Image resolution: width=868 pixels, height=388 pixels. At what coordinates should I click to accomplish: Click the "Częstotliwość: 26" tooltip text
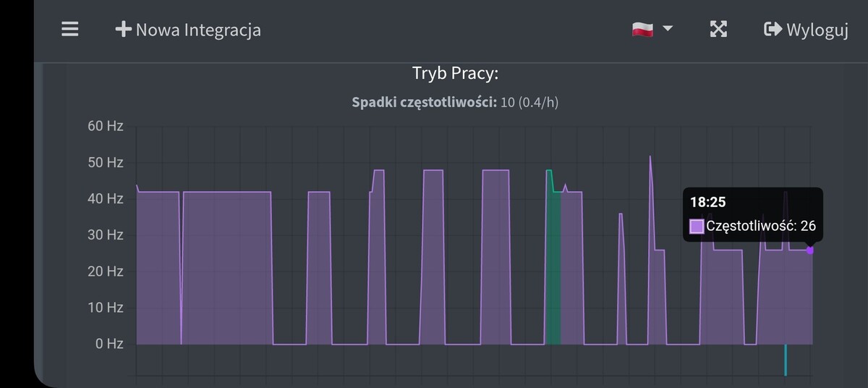(760, 226)
